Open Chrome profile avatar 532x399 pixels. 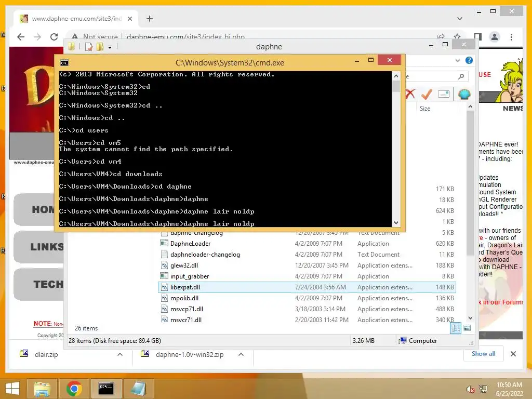[x=495, y=37]
